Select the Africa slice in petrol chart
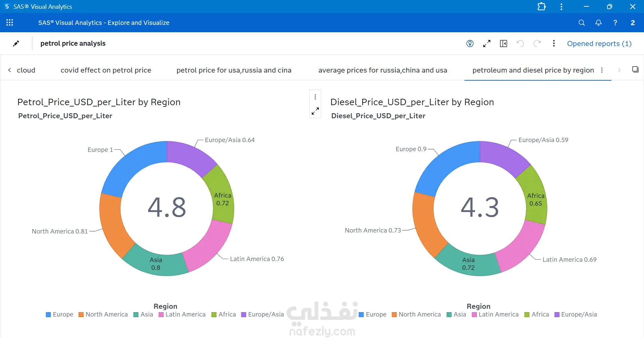This screenshot has height=338, width=644. click(x=221, y=195)
